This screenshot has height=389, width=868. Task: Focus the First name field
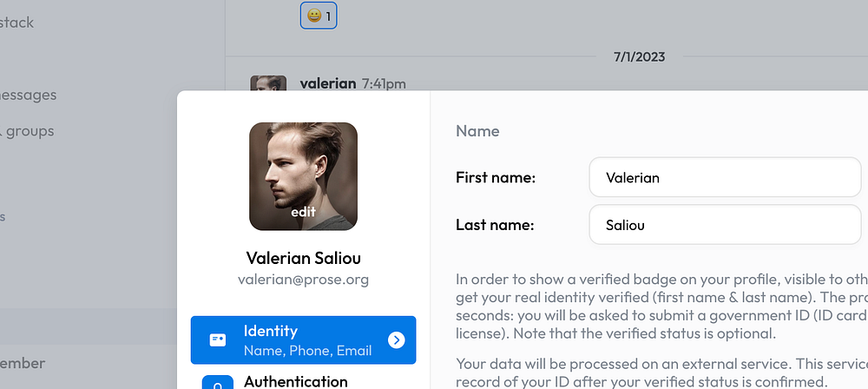click(724, 178)
